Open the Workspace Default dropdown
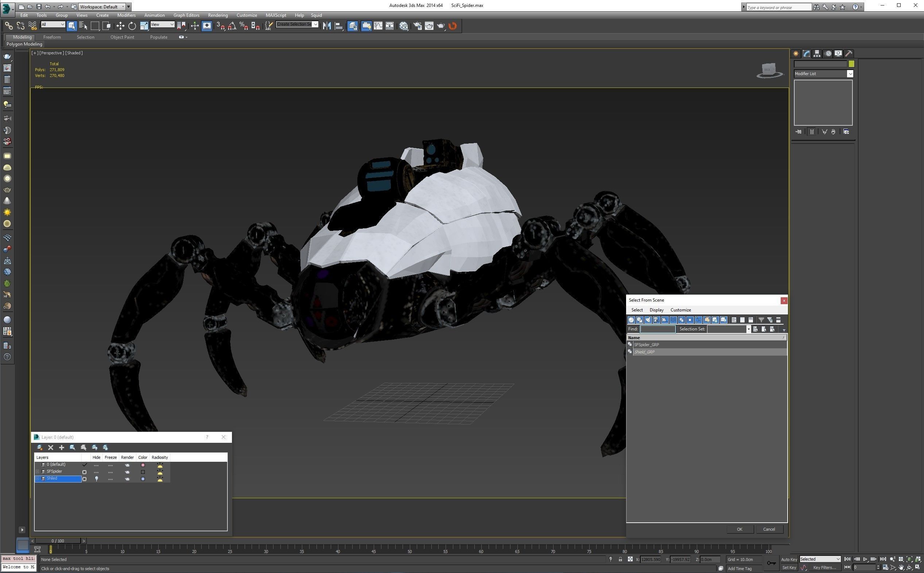The image size is (924, 573). [x=102, y=7]
